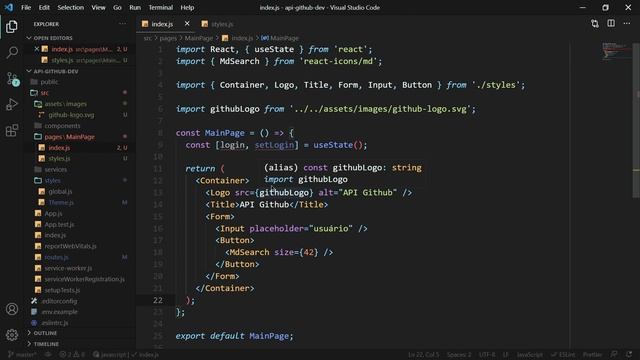This screenshot has width=640, height=360.
Task: Click UTF-8 encoding in status bar
Action: pos(487,354)
